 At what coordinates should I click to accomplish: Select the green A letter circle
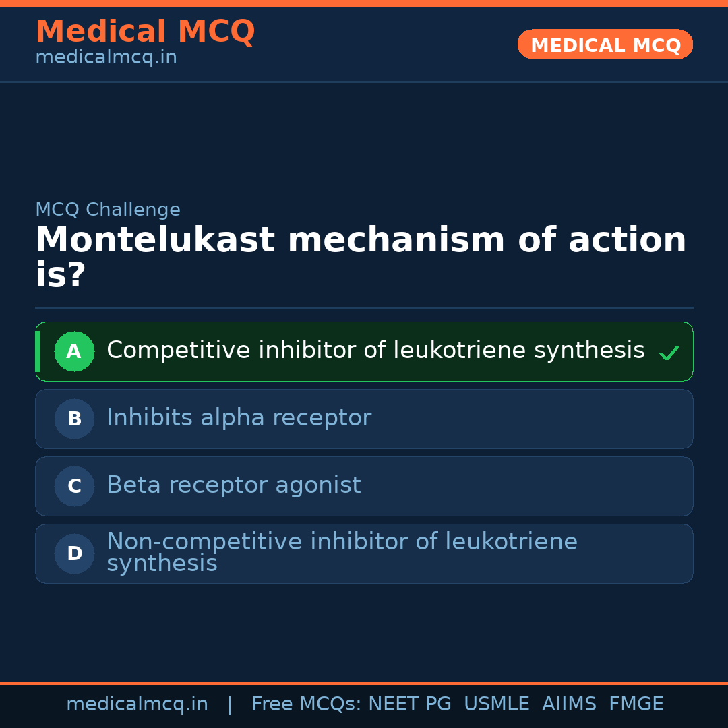74,351
